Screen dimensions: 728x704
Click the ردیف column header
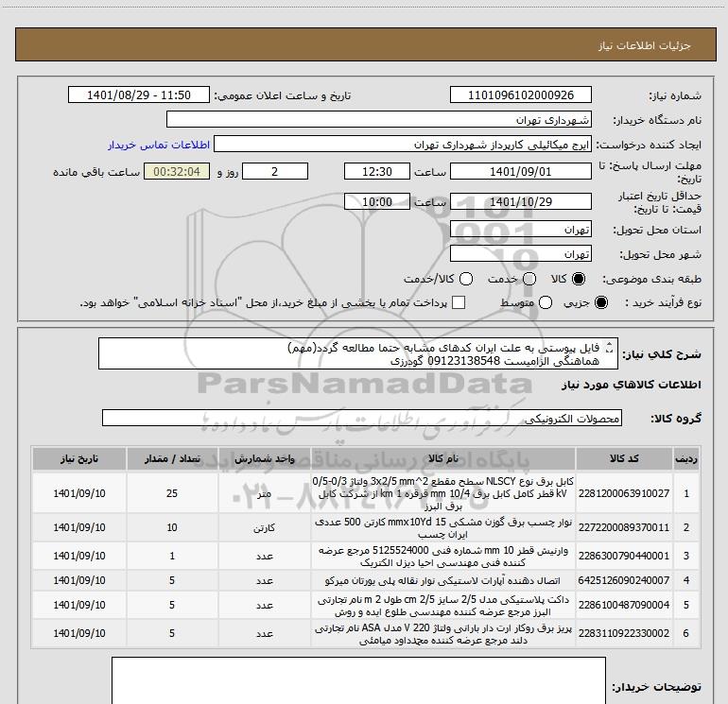point(686,459)
